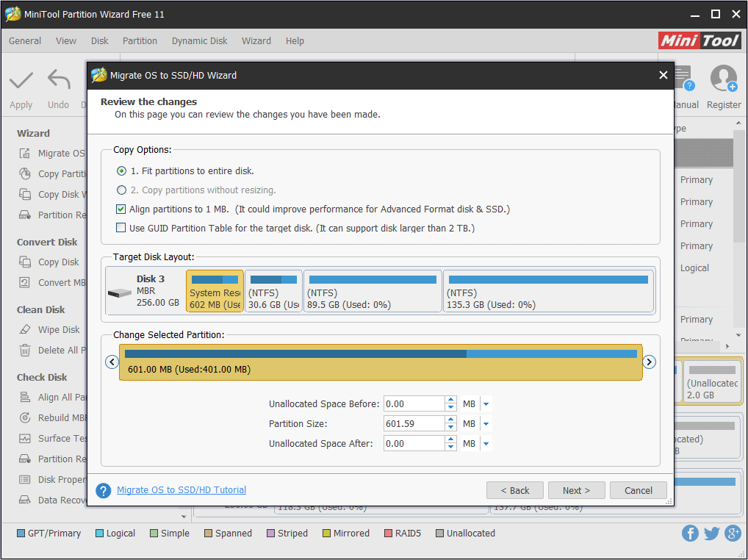This screenshot has width=748, height=560.
Task: Click GPT/Primary legend color swatch
Action: pyautogui.click(x=21, y=534)
